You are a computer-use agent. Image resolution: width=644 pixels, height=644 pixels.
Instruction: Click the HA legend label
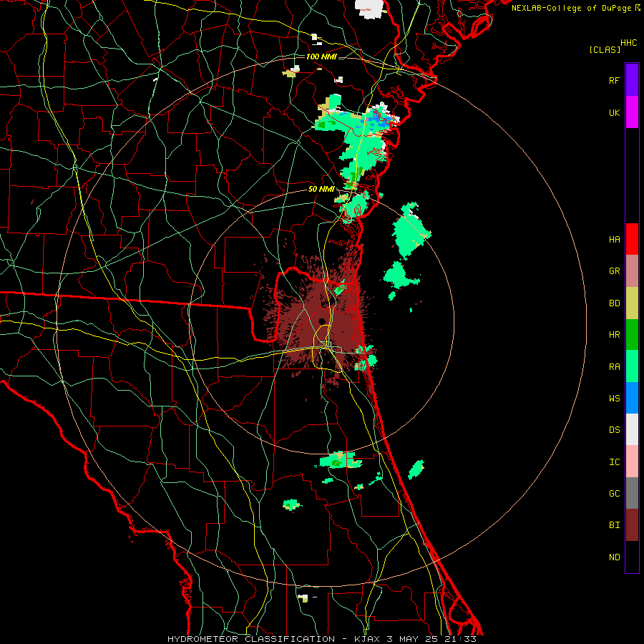(615, 239)
